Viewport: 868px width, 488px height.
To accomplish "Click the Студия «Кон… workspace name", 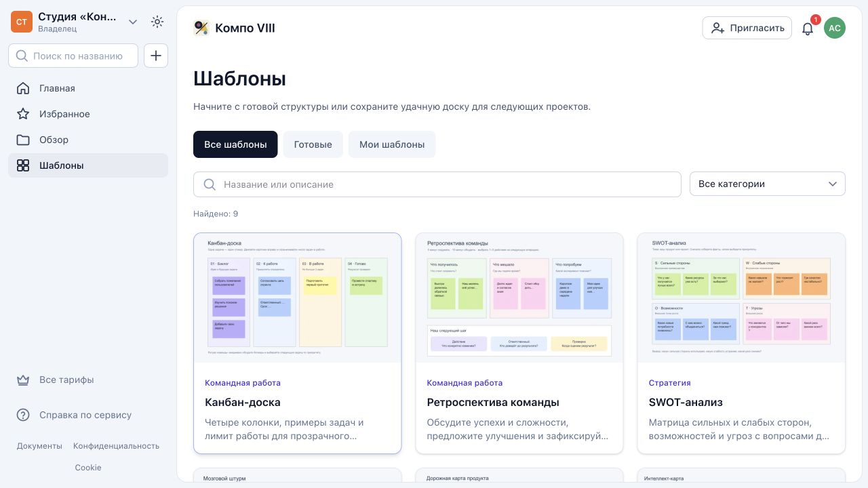I will (77, 16).
